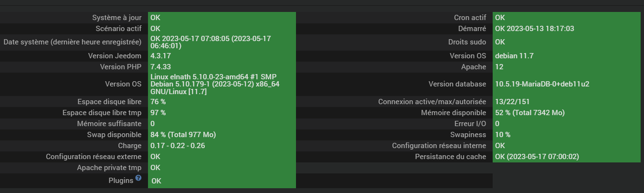Select the Version PHP value 7.4.33

click(x=160, y=67)
